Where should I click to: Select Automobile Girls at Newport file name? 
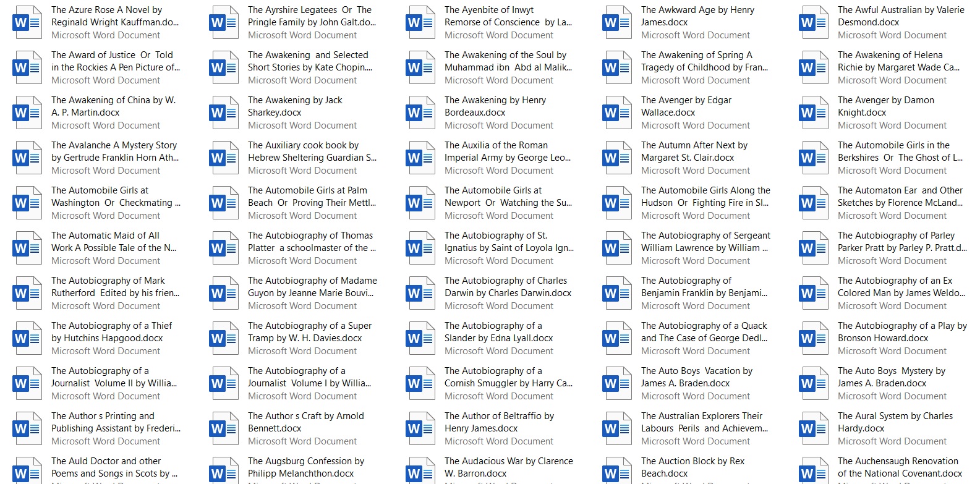coord(508,197)
